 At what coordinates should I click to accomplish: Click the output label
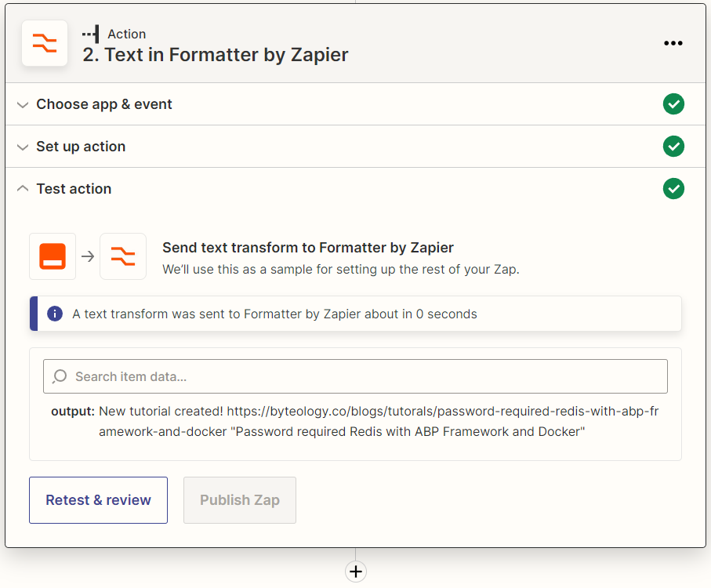tap(73, 411)
